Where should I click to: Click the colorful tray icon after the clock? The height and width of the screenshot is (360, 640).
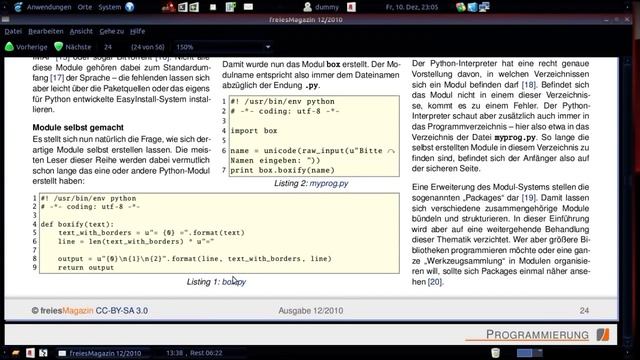click(x=461, y=7)
